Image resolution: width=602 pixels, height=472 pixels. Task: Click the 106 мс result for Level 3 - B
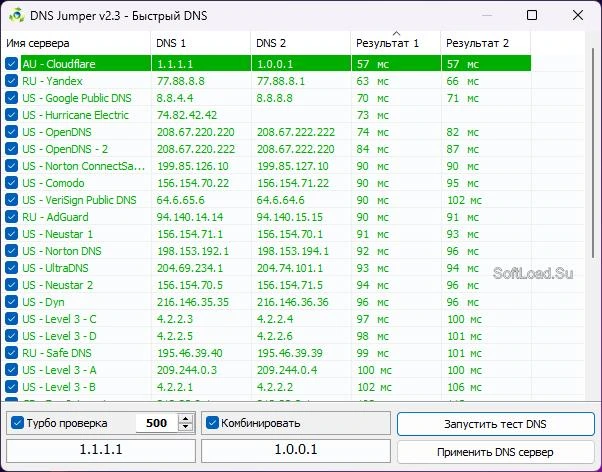(x=464, y=387)
